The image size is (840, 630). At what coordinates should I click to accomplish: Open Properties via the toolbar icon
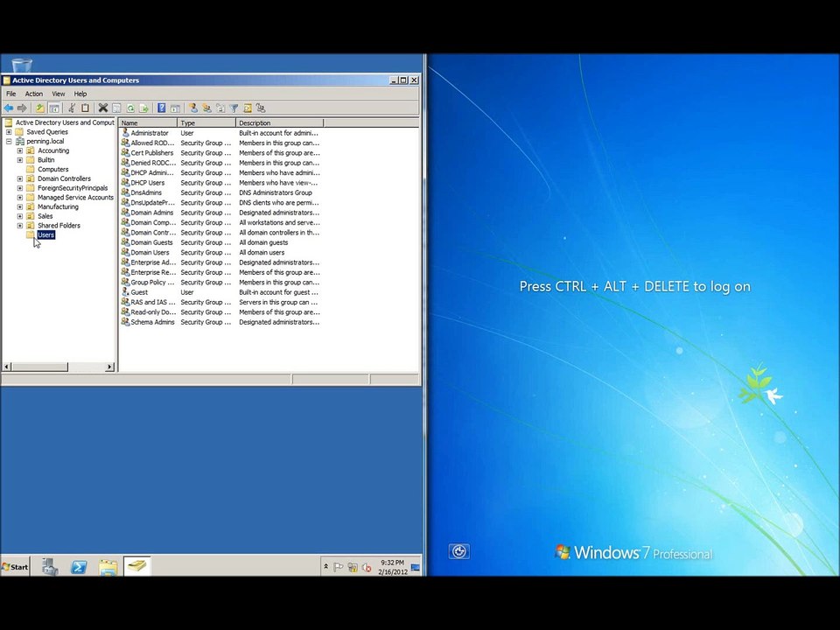116,108
